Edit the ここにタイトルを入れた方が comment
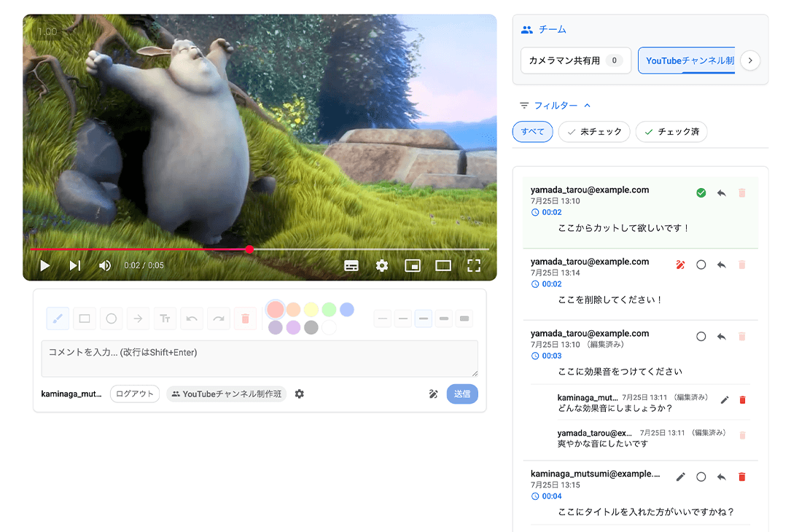The height and width of the screenshot is (532, 791). (x=680, y=477)
